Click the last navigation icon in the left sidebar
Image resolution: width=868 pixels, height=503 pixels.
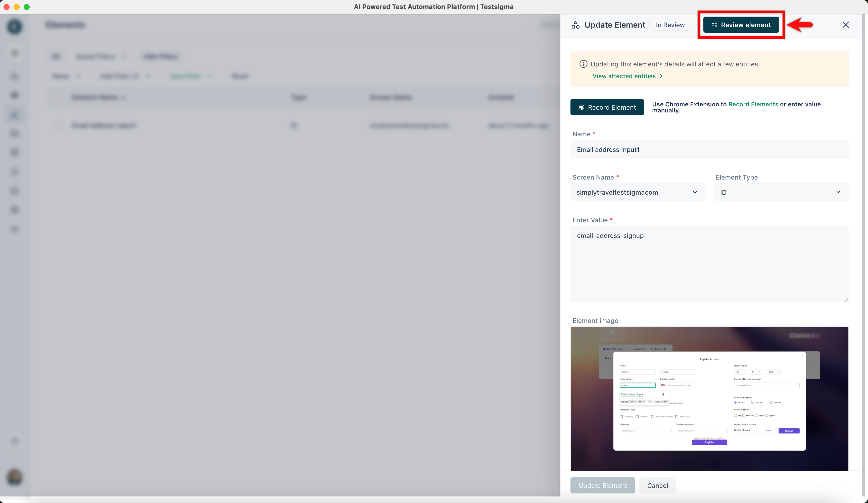pyautogui.click(x=15, y=229)
